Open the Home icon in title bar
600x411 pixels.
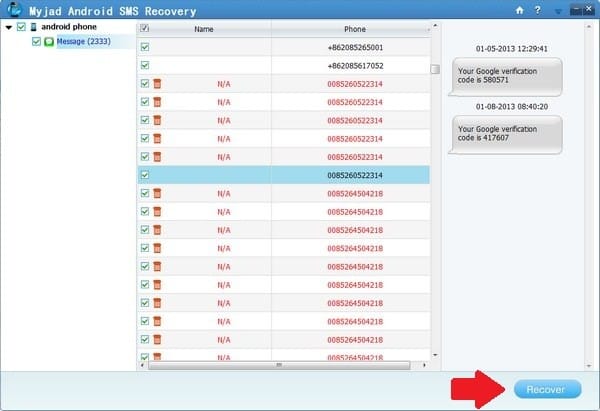[520, 10]
